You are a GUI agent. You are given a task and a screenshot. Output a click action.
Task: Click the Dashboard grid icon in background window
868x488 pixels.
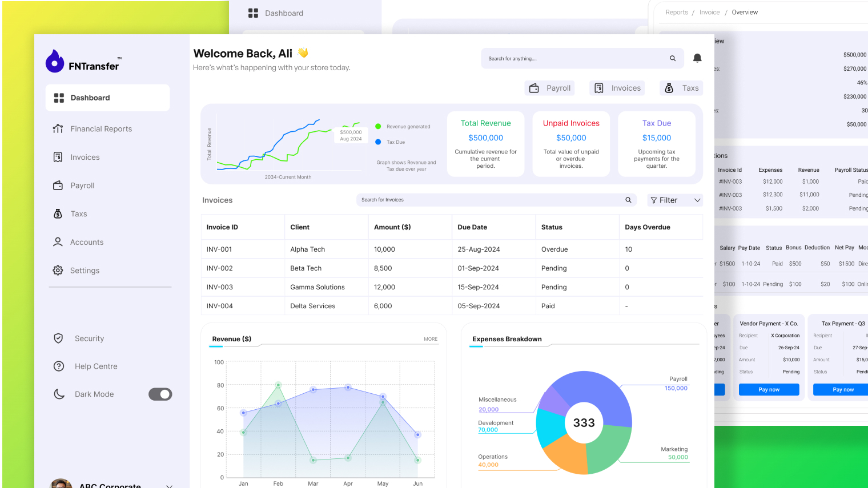[253, 13]
